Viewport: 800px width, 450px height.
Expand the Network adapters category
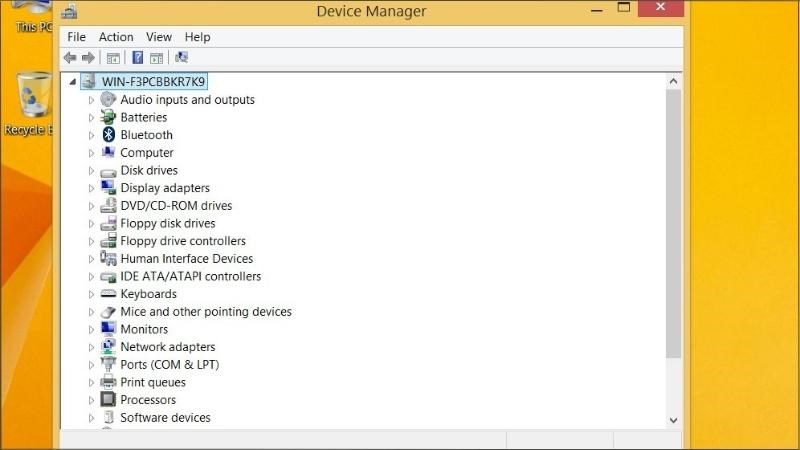pos(91,347)
